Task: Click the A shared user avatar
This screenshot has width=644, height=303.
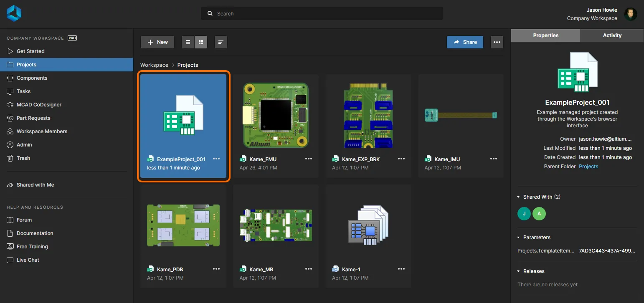Action: point(539,214)
